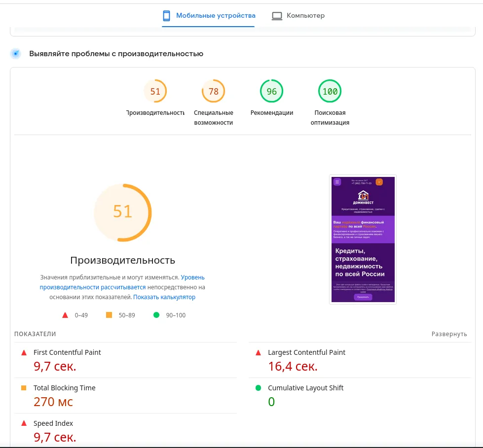This screenshot has height=448, width=483.
Task: Click the 9,7 сек. First Contentful Paint value
Action: click(x=55, y=366)
